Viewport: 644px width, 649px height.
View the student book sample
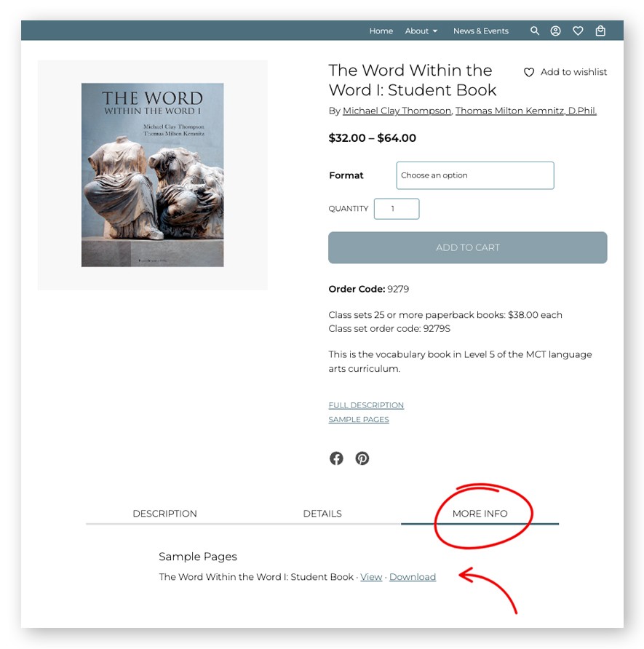click(x=371, y=577)
